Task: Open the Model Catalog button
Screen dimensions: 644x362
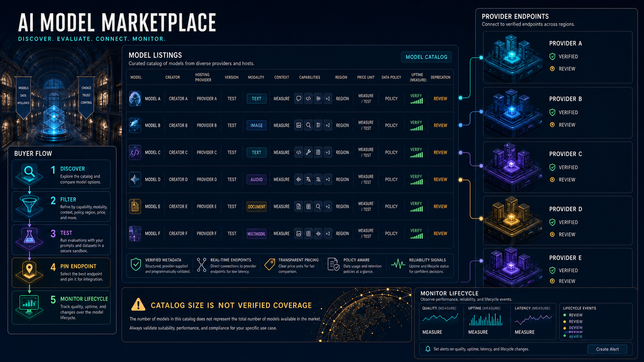Action: (426, 57)
